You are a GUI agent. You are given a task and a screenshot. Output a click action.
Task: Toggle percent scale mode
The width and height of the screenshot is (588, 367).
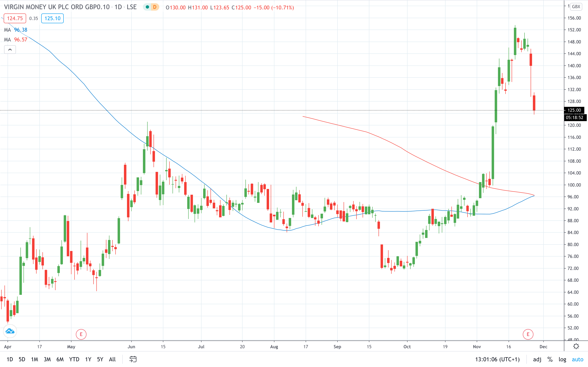(x=550, y=359)
